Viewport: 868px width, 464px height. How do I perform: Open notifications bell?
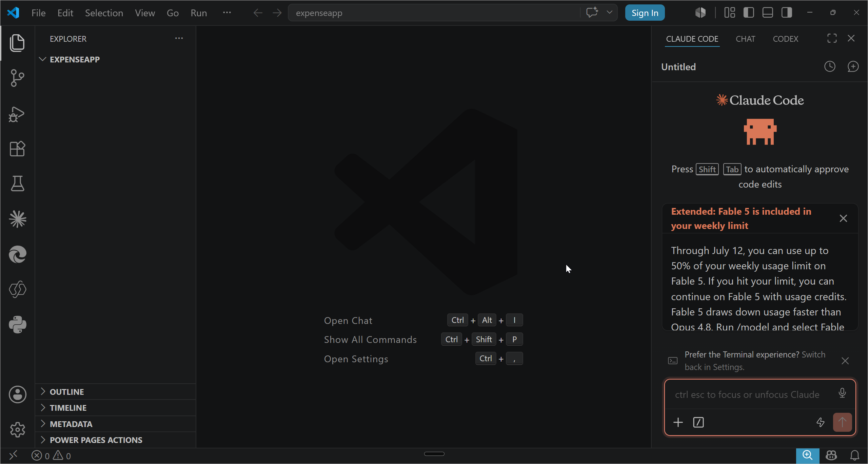[x=855, y=456]
